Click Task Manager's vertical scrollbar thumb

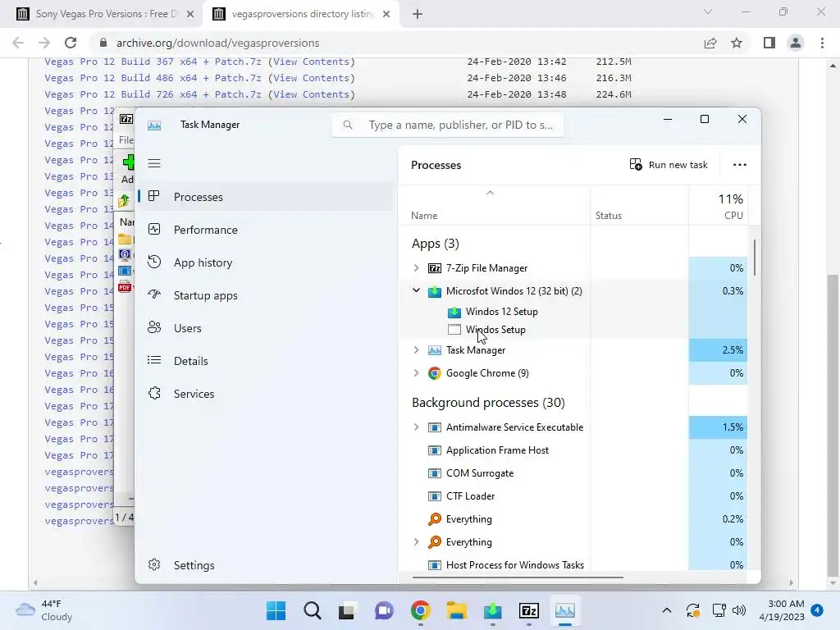pyautogui.click(x=755, y=258)
